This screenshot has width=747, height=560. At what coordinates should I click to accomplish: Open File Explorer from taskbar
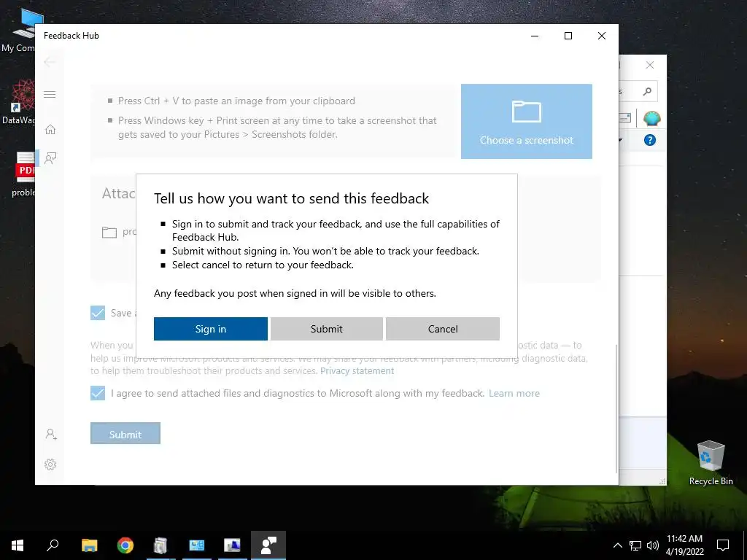90,545
